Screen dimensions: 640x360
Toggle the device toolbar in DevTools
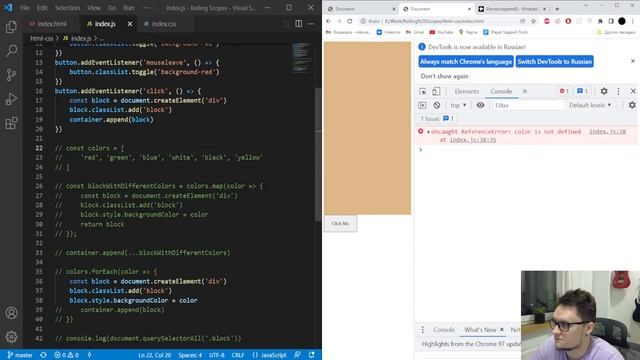436,91
